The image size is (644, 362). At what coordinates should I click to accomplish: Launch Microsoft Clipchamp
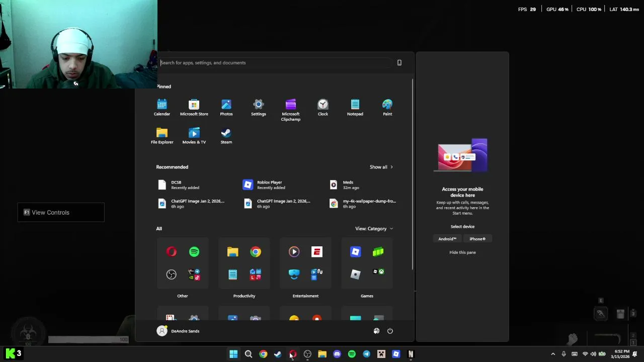click(290, 110)
